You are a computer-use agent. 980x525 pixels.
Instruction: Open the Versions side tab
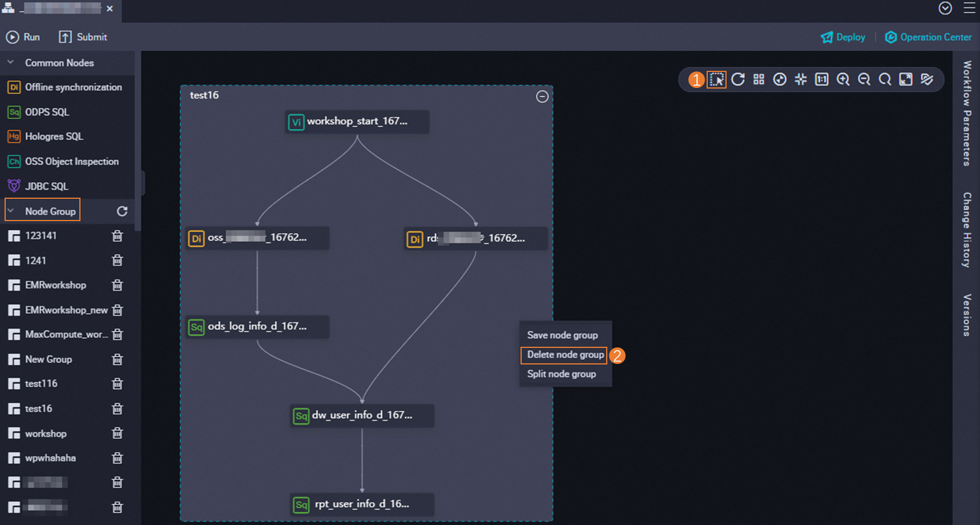click(x=966, y=315)
